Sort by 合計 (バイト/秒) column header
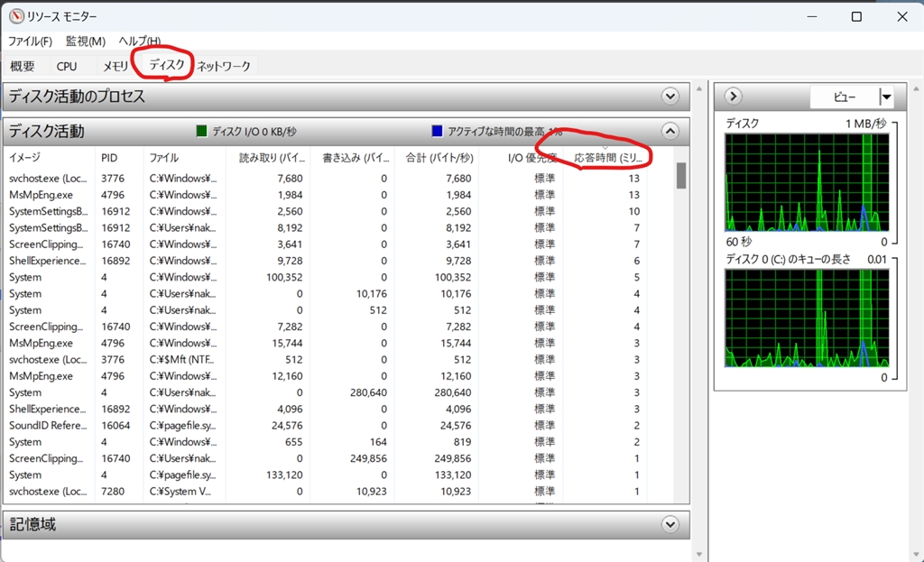This screenshot has height=562, width=924. 436,158
